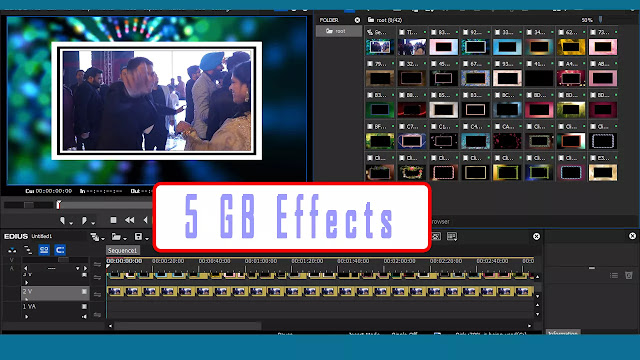Select the 1 VA track header
Viewport: 640px width, 360px height.
(x=55, y=311)
